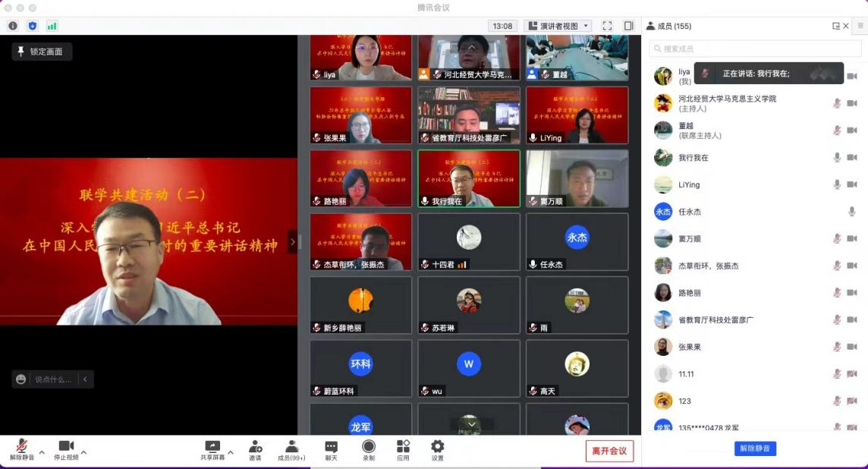Screen dimensions: 868x469
Task: Click the blue 解除静音 button in members panel
Action: pyautogui.click(x=755, y=449)
